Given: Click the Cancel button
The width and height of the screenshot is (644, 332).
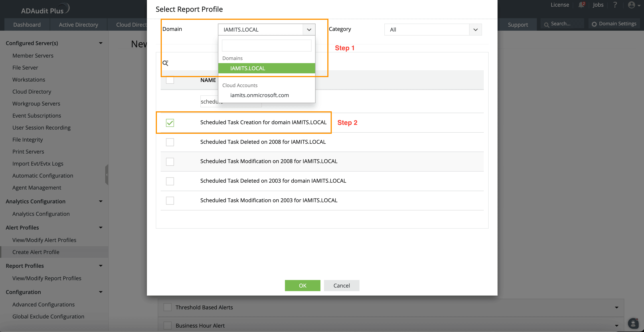Looking at the screenshot, I should coord(342,285).
